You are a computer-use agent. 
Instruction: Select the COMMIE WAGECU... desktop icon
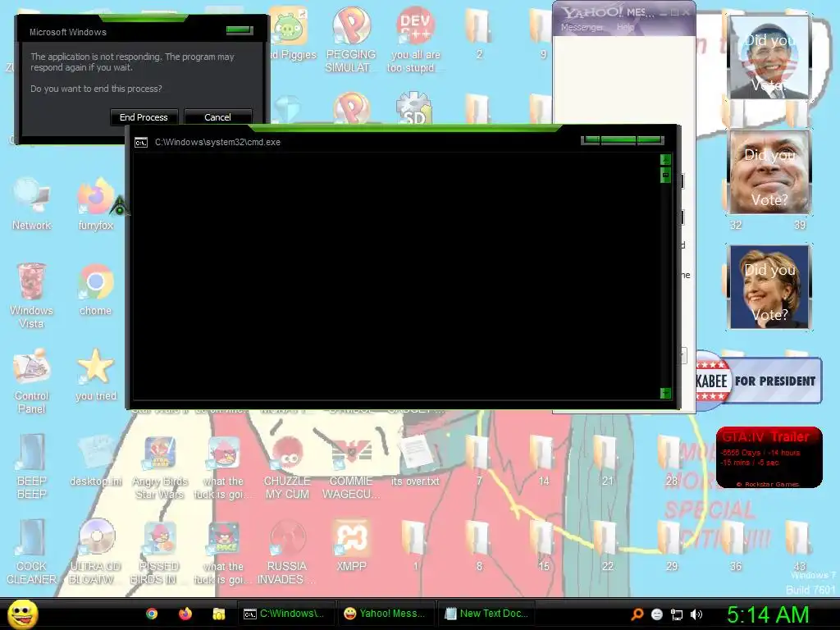[351, 466]
